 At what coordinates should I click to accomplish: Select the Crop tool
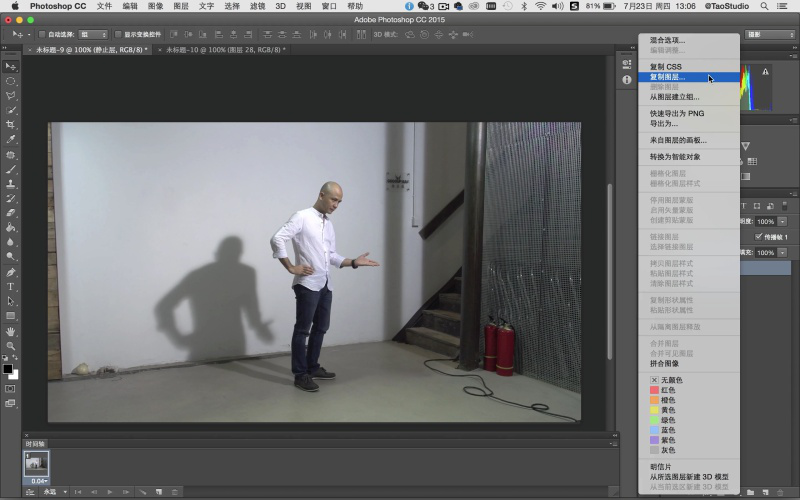coord(11,124)
